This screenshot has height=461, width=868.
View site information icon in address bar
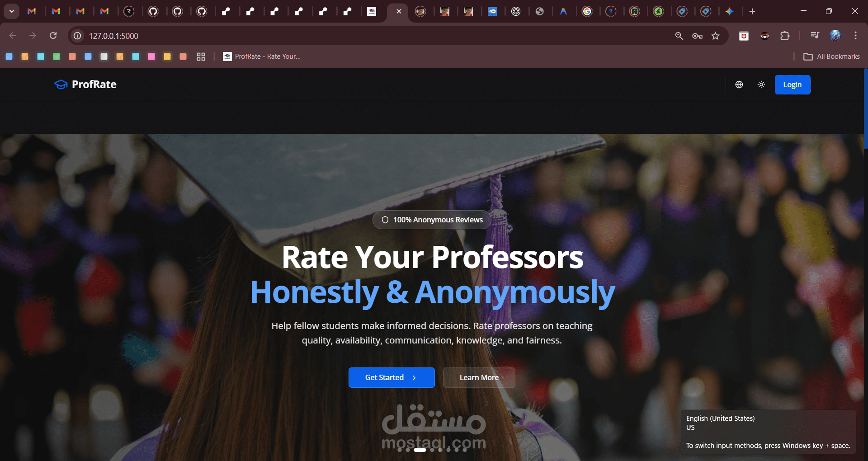pos(78,36)
